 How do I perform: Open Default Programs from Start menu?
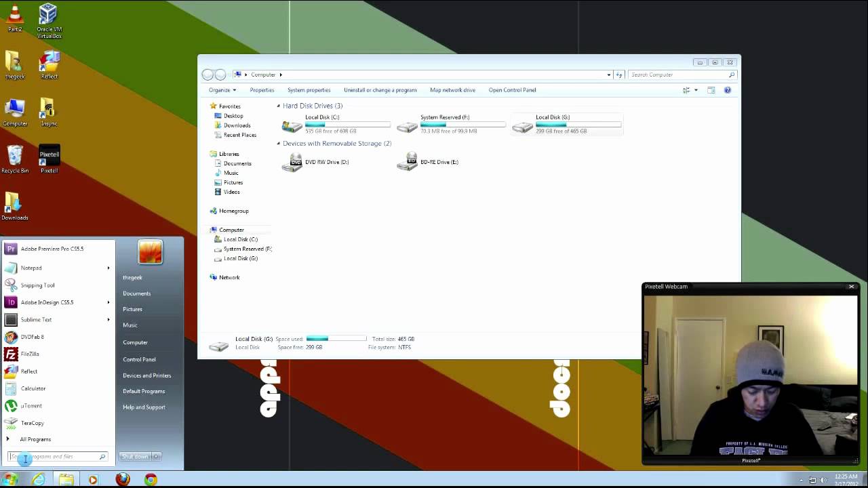pos(144,391)
